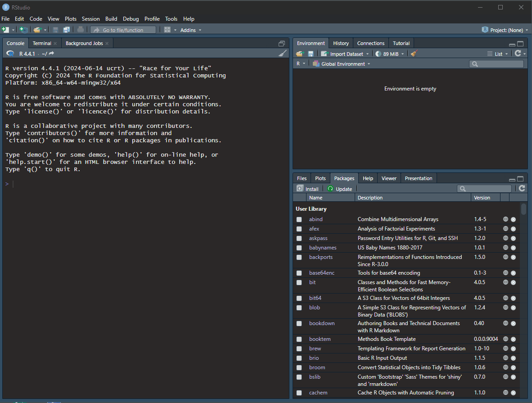Maximize the Packages pane
The image size is (532, 403).
pos(520,179)
